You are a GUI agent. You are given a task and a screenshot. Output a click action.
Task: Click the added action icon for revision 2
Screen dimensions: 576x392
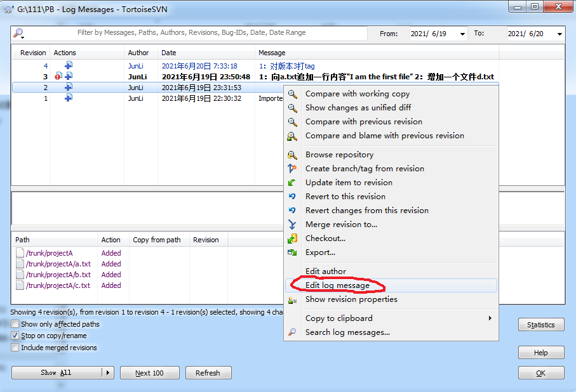pos(69,87)
